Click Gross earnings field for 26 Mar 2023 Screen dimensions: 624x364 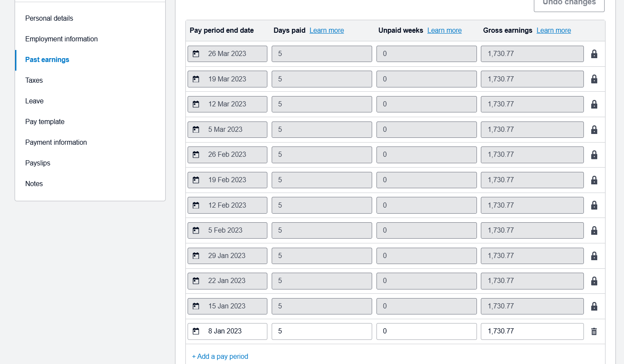532,54
